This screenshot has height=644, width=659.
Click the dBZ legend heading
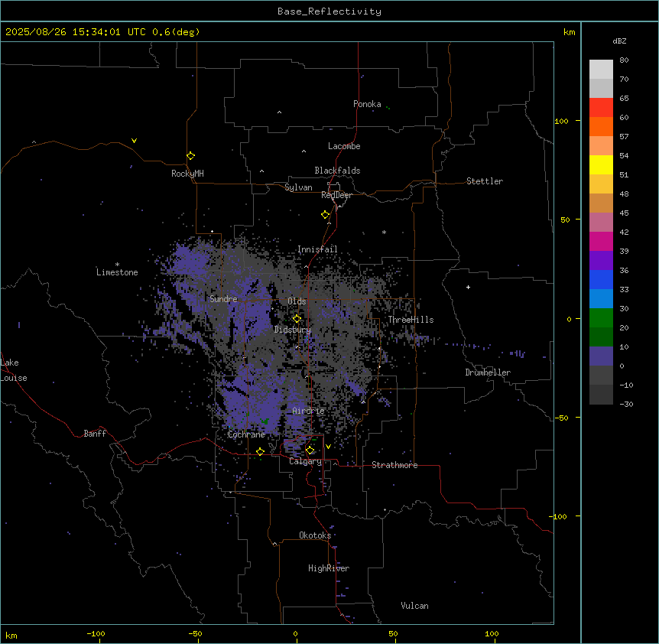click(619, 41)
